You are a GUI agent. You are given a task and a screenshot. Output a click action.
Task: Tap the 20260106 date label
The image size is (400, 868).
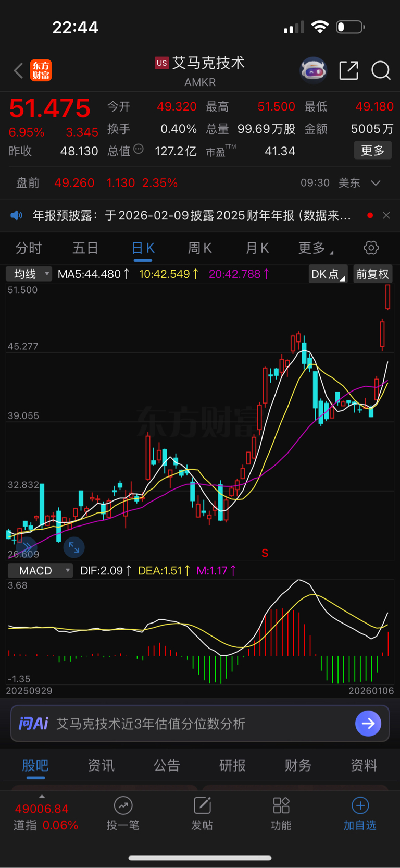[371, 691]
